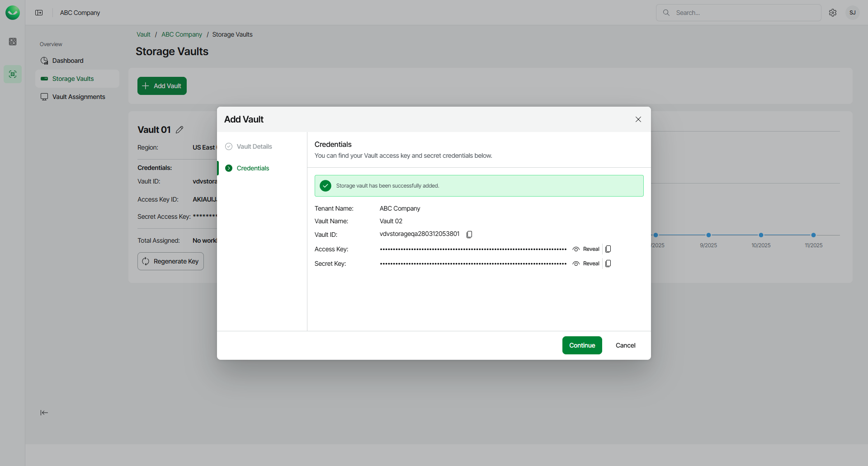Click the green app logo
Screen dimensions: 868x466
(13, 13)
